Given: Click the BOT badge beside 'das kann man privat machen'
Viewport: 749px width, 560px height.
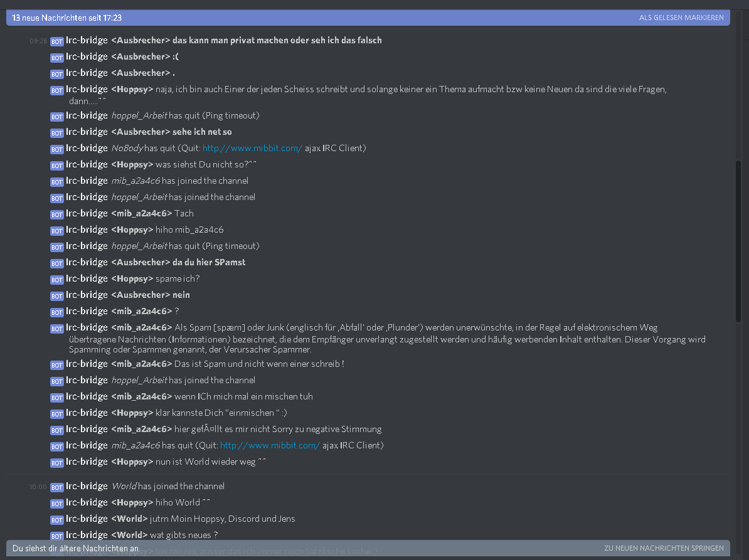Looking at the screenshot, I should point(57,41).
